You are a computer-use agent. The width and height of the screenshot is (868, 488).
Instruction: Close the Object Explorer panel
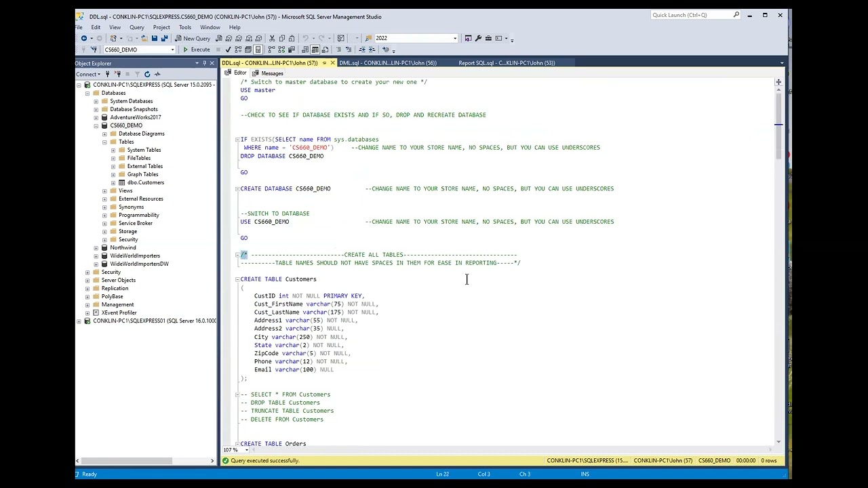coord(212,63)
